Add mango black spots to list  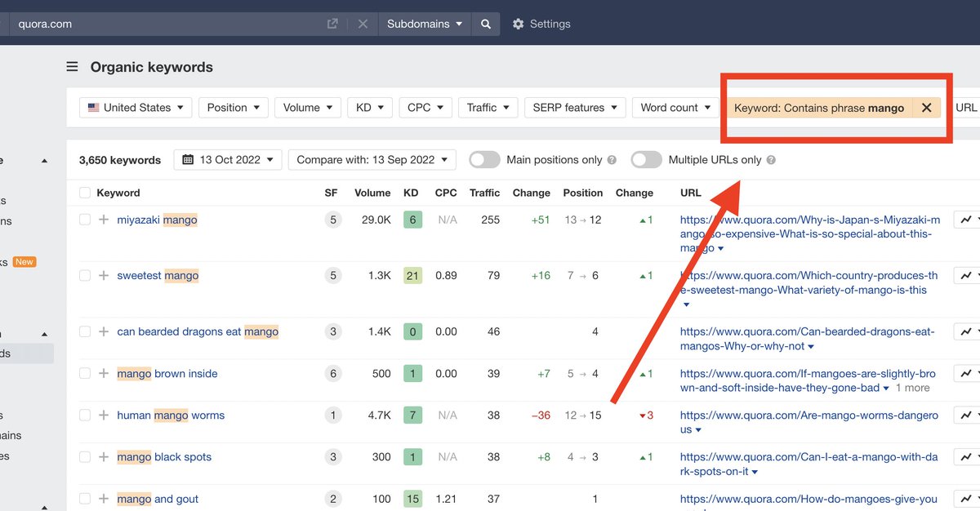pyautogui.click(x=104, y=456)
